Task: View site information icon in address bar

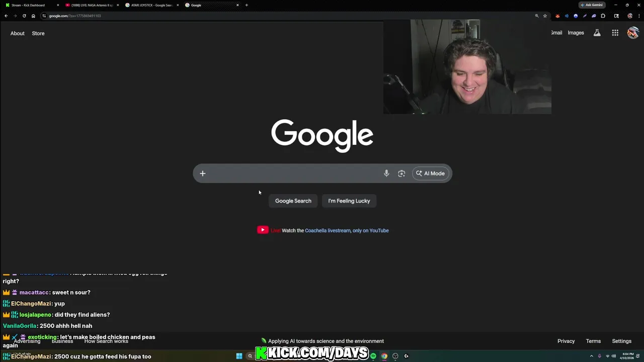Action: point(44,16)
